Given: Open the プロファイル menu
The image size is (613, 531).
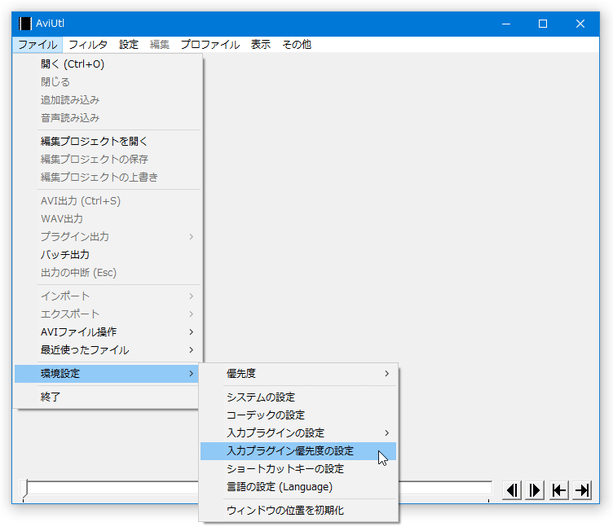Looking at the screenshot, I should [x=210, y=45].
